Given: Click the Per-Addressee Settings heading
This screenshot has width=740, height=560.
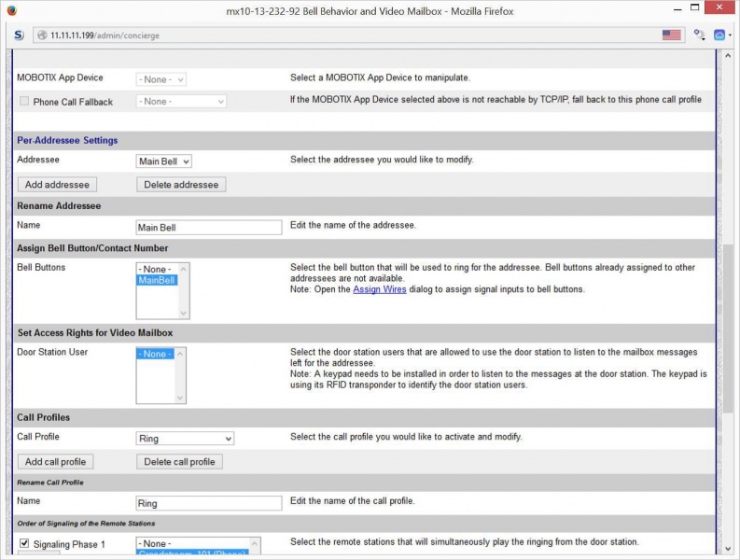Looking at the screenshot, I should click(x=67, y=140).
